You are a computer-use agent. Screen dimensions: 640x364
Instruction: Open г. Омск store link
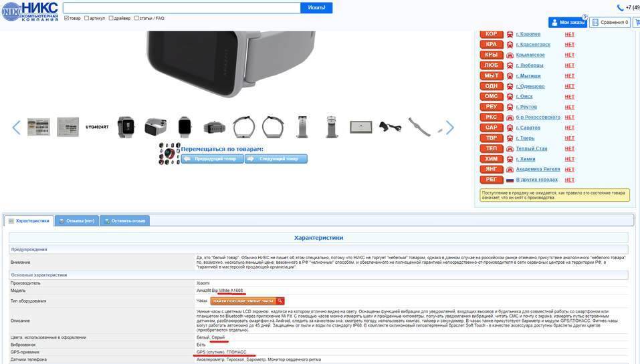pyautogui.click(x=524, y=97)
